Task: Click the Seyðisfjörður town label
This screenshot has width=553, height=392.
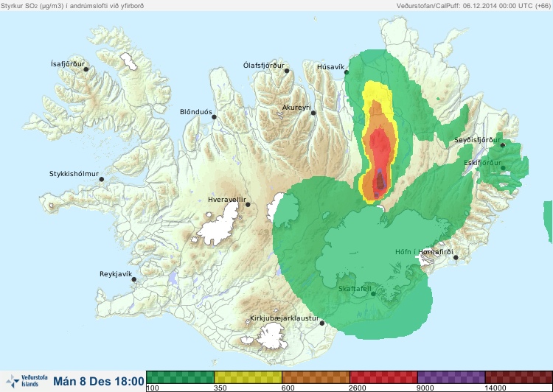Action: [477, 140]
